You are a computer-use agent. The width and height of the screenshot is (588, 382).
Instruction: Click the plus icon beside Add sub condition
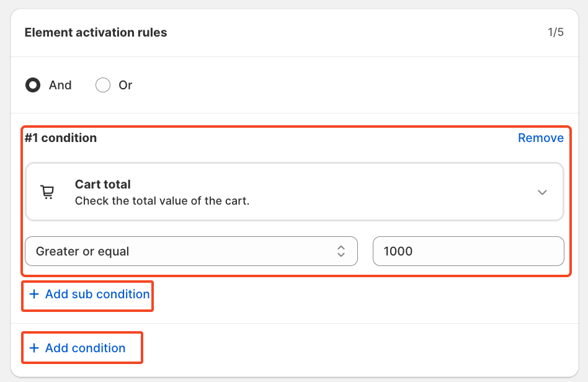[34, 295]
